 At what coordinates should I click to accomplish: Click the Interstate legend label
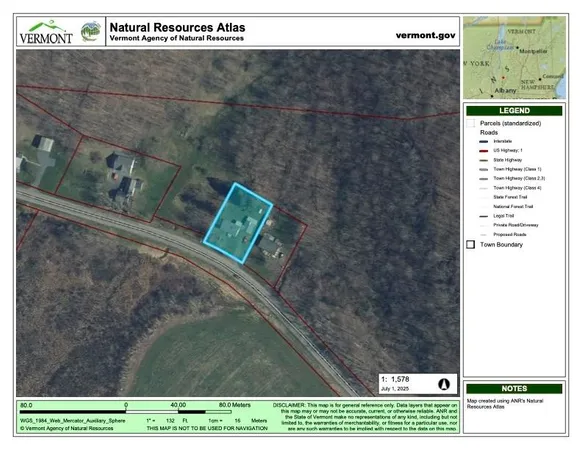tap(503, 141)
